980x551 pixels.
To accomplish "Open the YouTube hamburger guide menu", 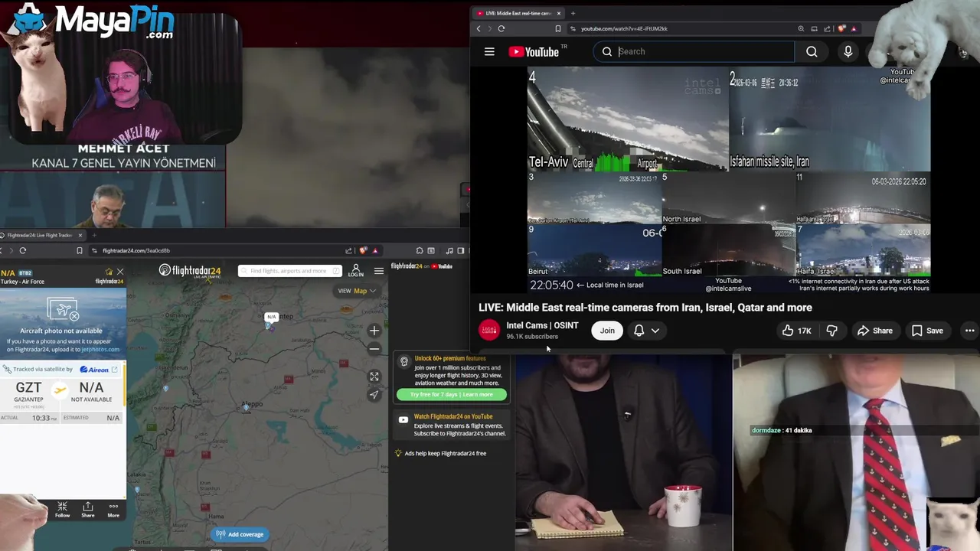I will point(489,51).
